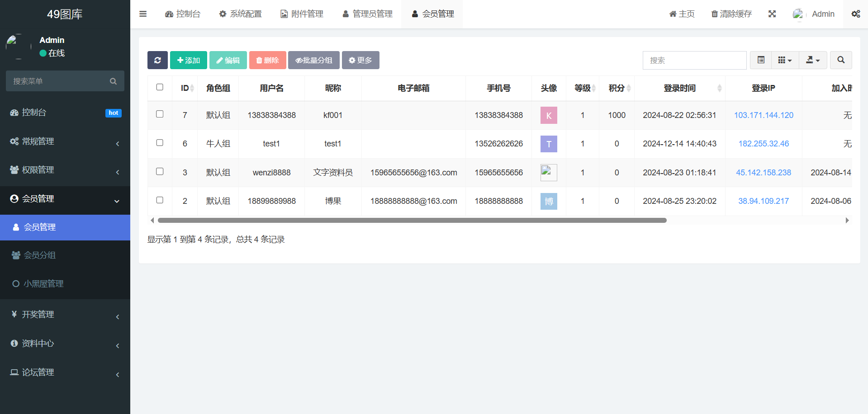868x414 pixels.
Task: Expand the 开奖管理 sidebar menu
Action: 65,315
